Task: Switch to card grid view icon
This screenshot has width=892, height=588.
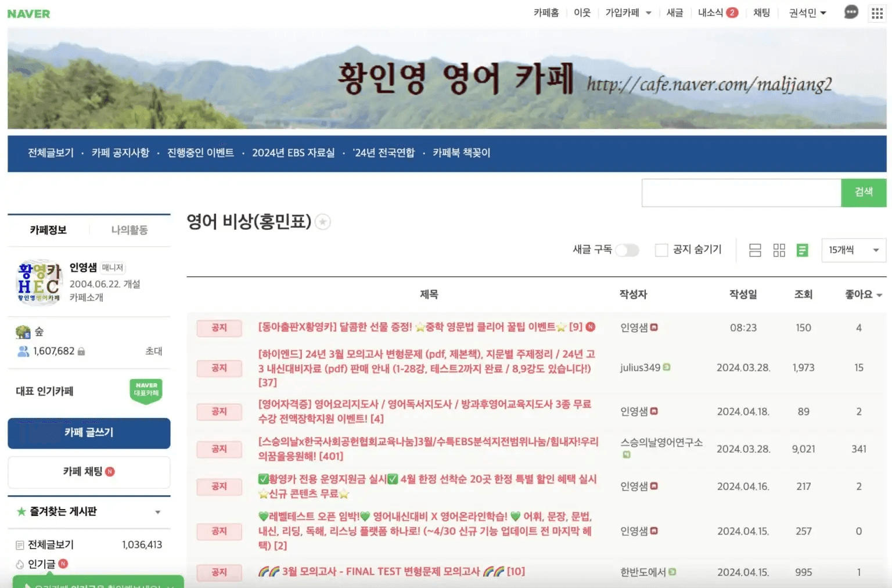Action: pos(779,250)
